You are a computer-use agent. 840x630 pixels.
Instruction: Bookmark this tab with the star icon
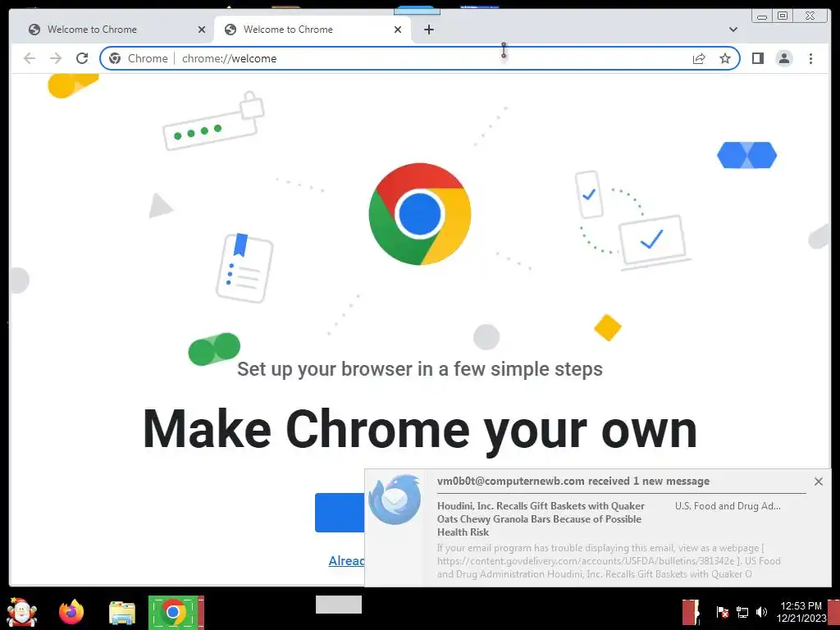[x=725, y=58]
